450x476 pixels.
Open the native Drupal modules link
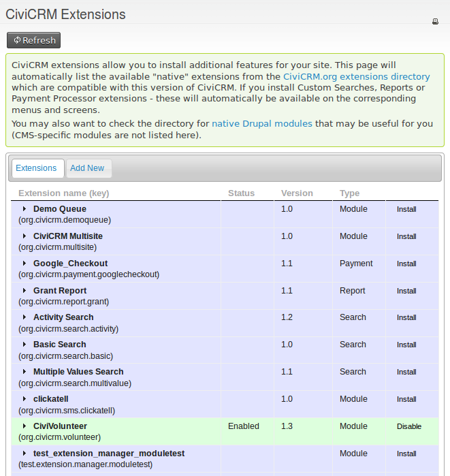pos(262,124)
